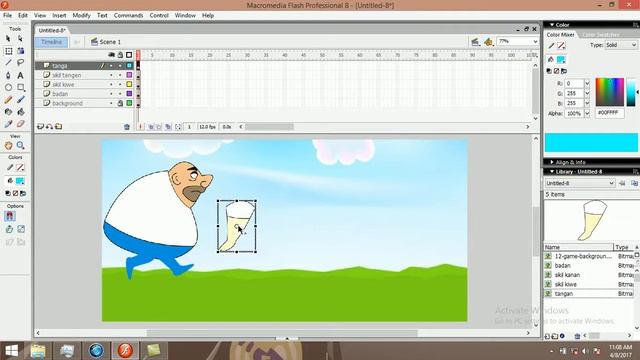Open the Modify menu
Screen dimensions: 640x360
[x=81, y=15]
